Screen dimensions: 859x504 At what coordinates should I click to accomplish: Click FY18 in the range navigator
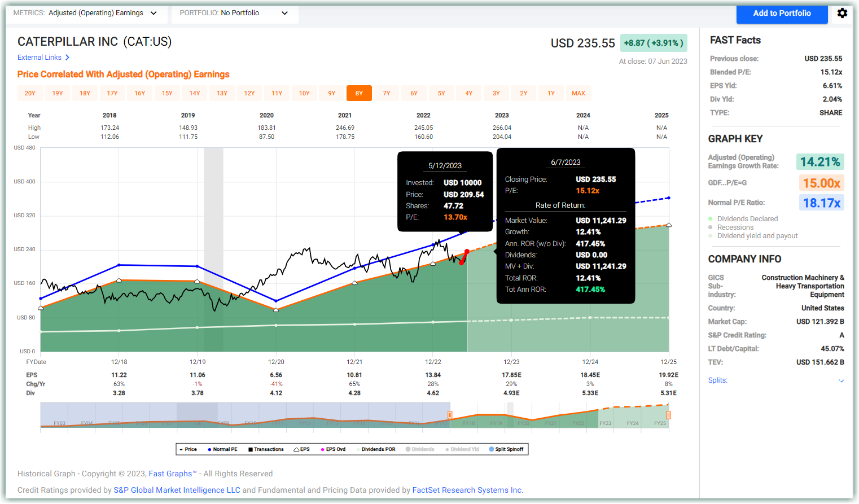coord(469,423)
